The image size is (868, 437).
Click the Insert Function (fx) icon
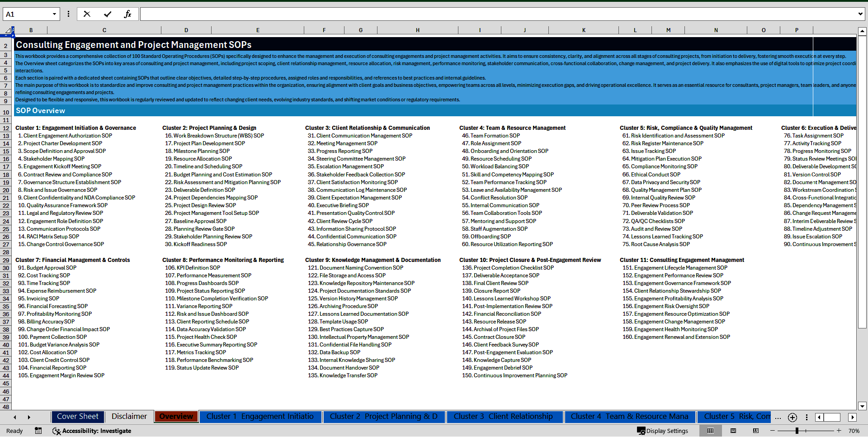tap(128, 14)
